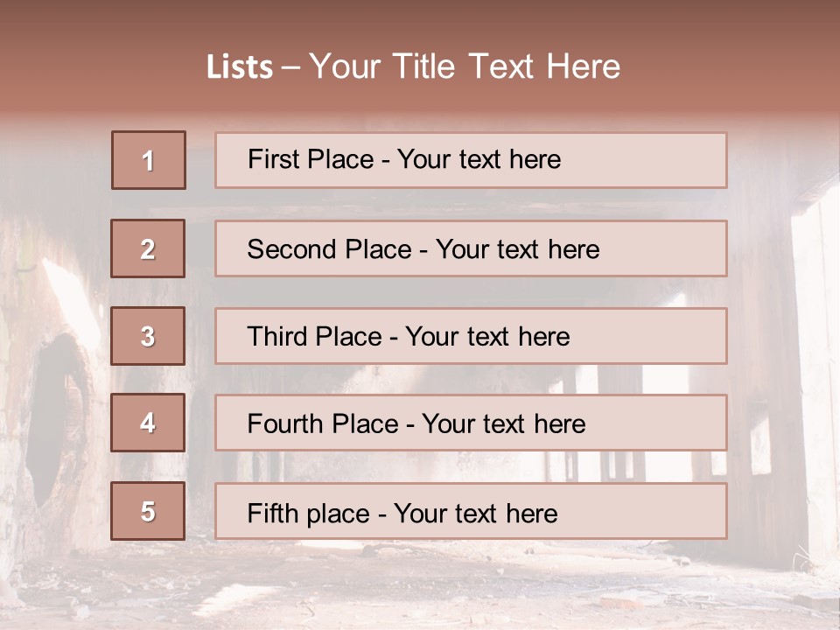Click 'Your Title Text Here' in heading
The height and width of the screenshot is (630, 840).
(465, 66)
